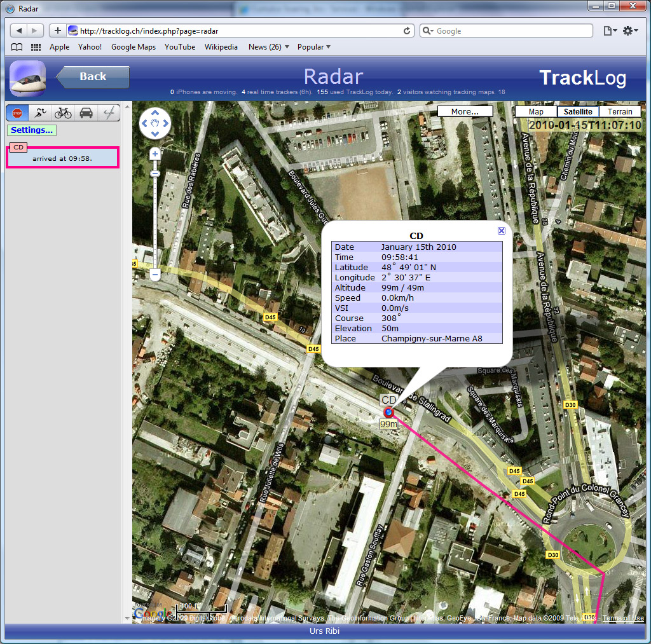Select the car filter icon
Image resolution: width=651 pixels, height=644 pixels.
pyautogui.click(x=86, y=113)
